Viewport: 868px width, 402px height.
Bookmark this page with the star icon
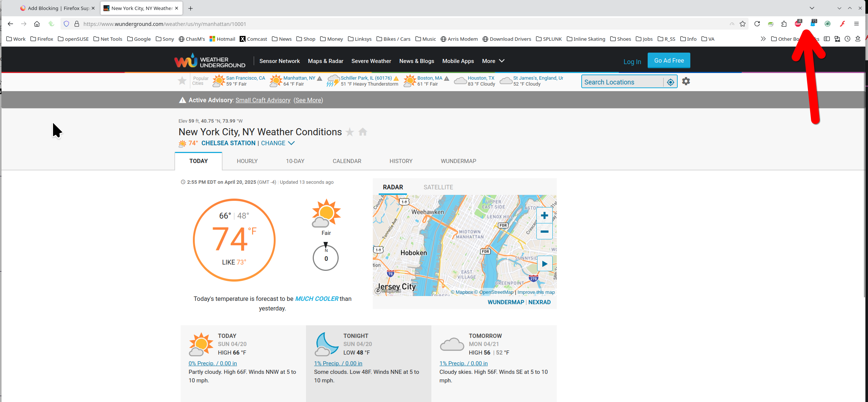743,24
